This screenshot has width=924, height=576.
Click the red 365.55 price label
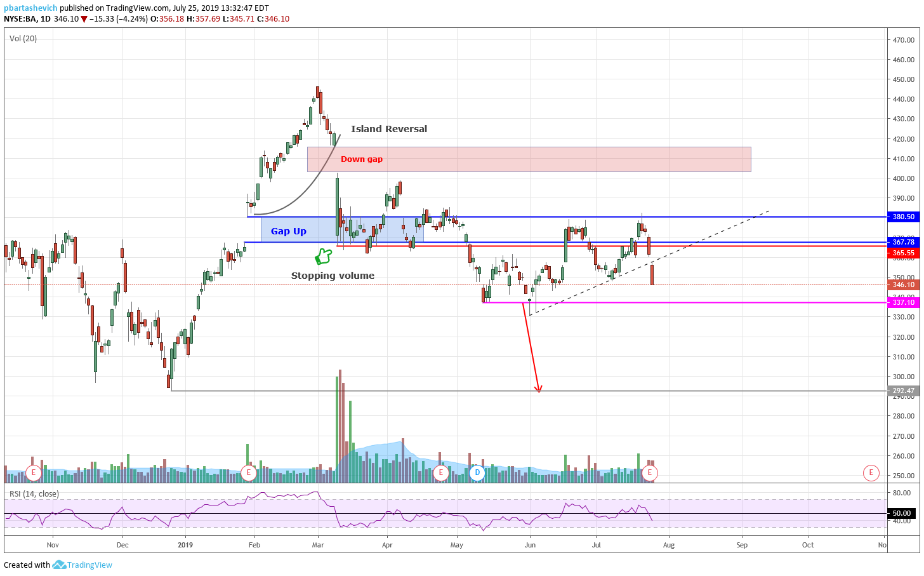(903, 253)
